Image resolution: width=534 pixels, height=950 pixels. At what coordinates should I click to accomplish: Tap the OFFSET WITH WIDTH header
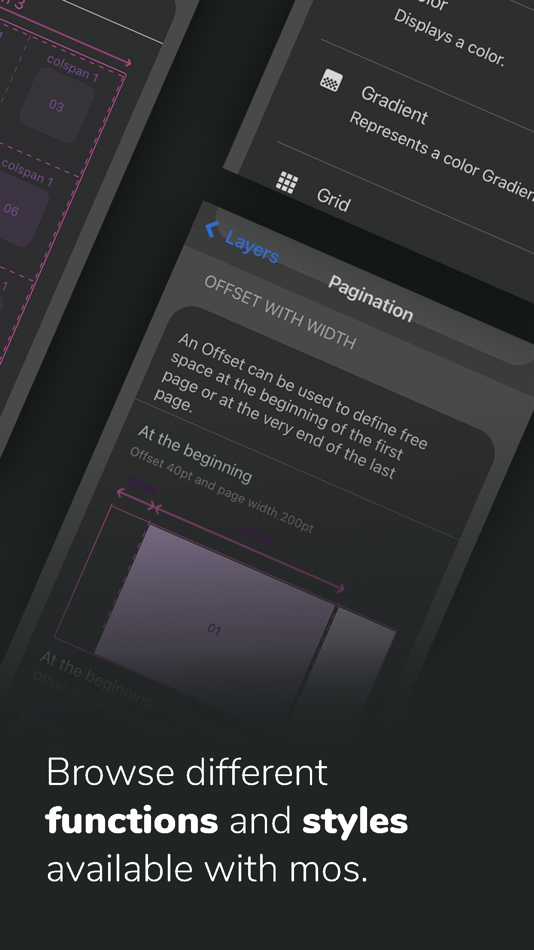(x=280, y=312)
